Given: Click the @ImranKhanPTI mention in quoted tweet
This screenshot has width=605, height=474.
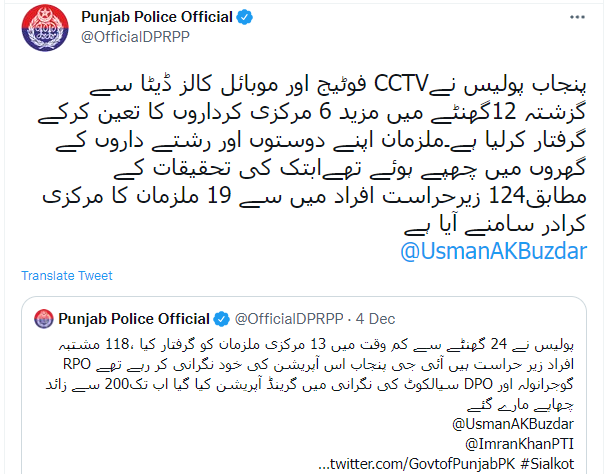Looking at the screenshot, I should (519, 444).
